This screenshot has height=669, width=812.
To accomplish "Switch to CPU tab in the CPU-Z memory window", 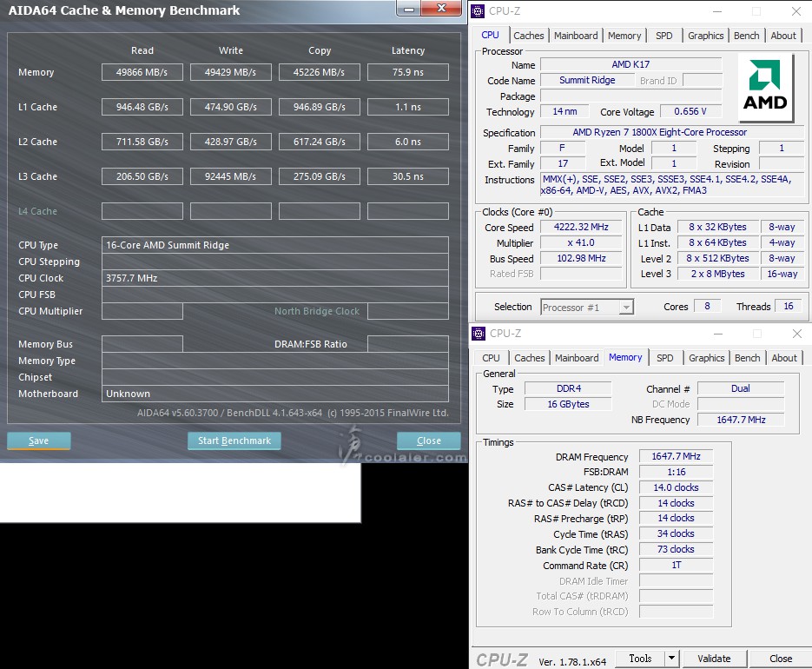I will coord(491,358).
